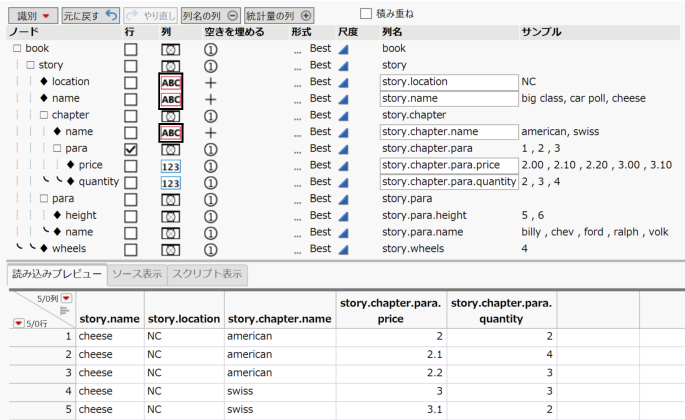Image resolution: width=685 pixels, height=420 pixels.
Task: Click the ABC icon for story.chapter.name row
Action: 171,132
